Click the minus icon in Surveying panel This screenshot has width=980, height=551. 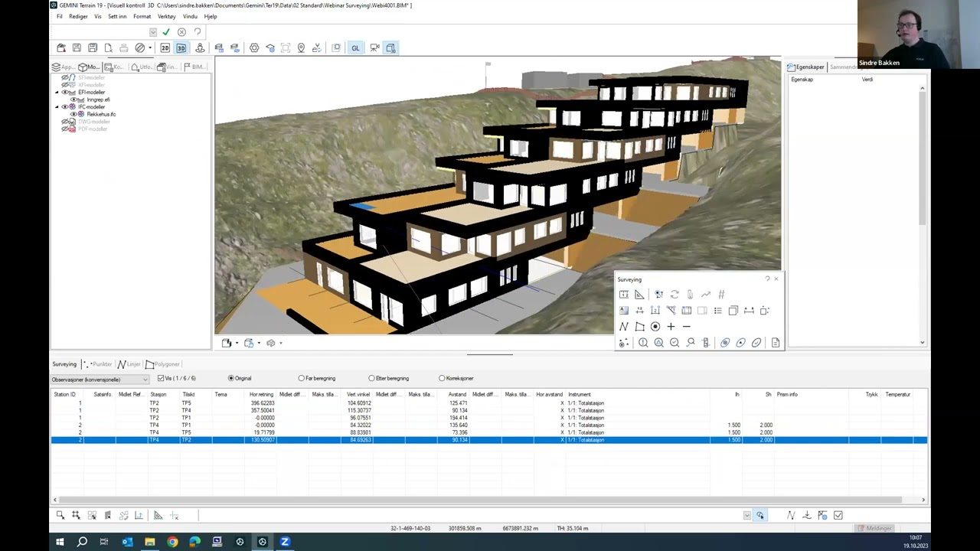coord(686,327)
